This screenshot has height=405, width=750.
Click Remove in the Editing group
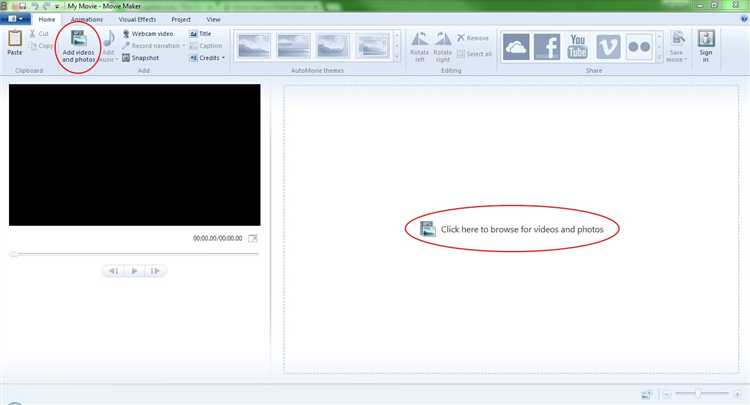[473, 38]
